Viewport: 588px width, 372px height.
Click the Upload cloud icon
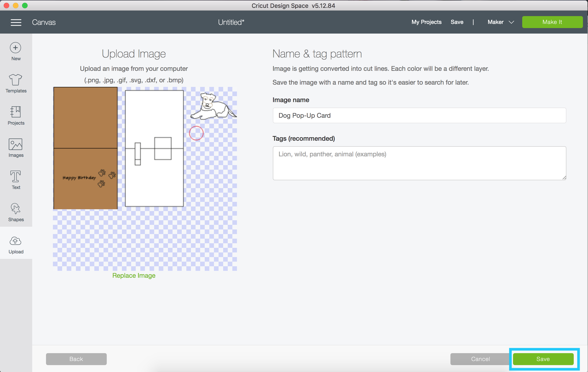pyautogui.click(x=16, y=241)
